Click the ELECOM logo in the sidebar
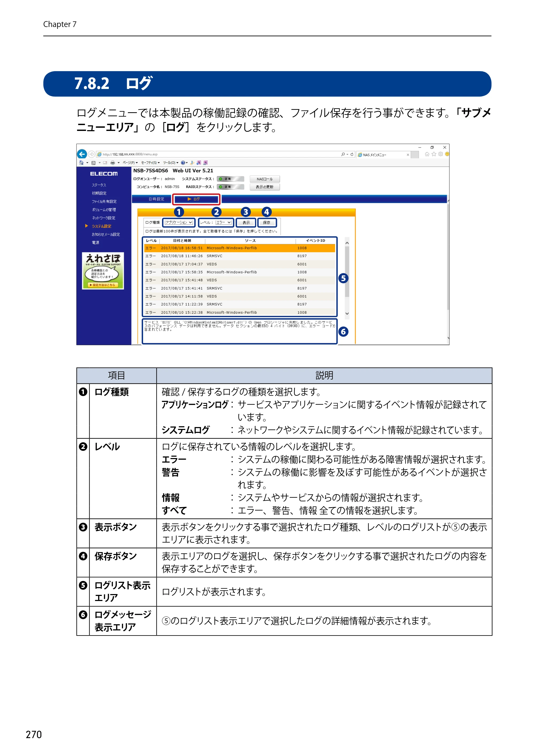 tap(104, 174)
